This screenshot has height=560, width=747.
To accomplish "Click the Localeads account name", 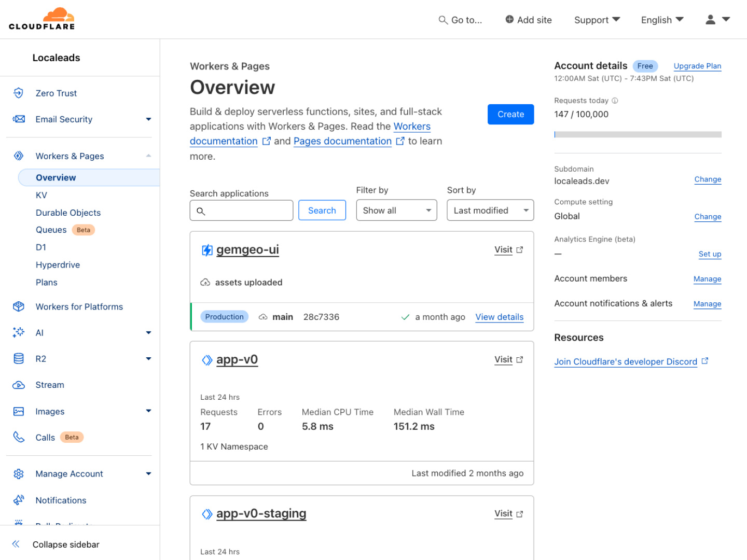I will 56,58.
